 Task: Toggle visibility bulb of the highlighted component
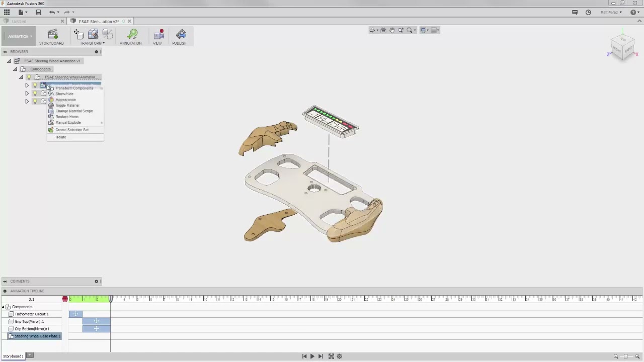(x=35, y=85)
